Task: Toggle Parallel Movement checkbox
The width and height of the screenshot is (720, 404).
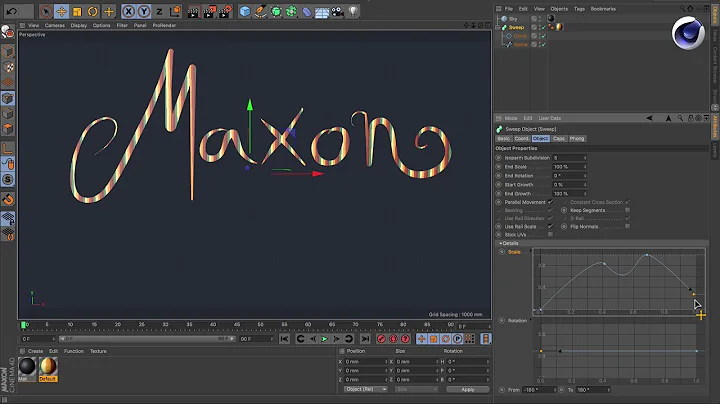Action: point(550,202)
